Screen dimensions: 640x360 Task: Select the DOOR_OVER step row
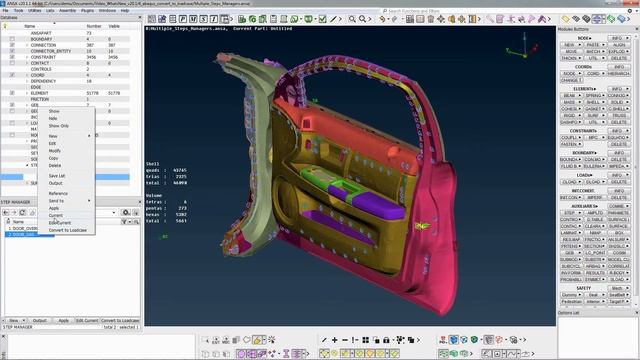pos(25,229)
